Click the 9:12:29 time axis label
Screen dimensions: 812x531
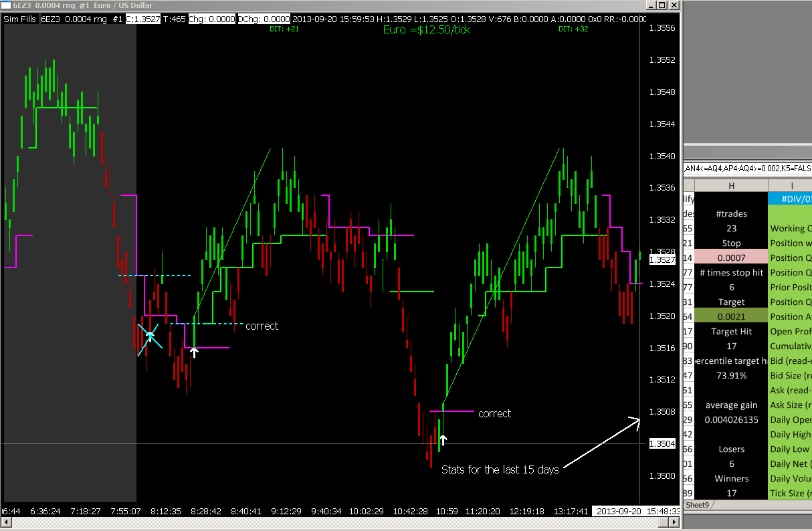[288, 511]
